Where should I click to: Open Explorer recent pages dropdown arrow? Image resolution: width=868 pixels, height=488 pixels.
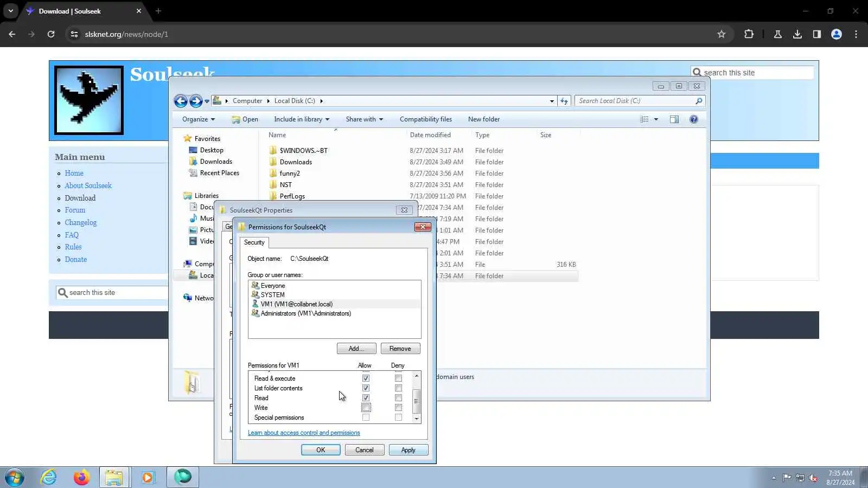[x=207, y=101]
